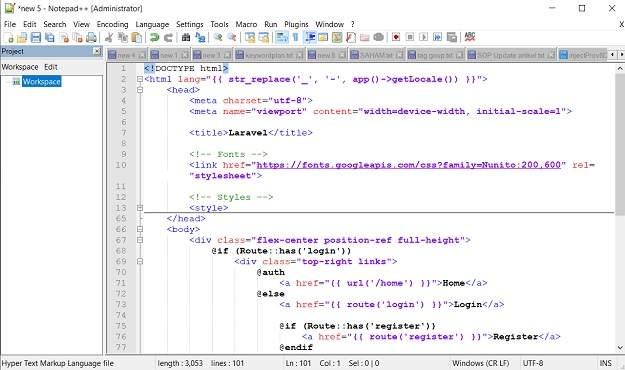Image resolution: width=625 pixels, height=370 pixels.
Task: Undo the last edit with the green arrow
Action: point(154,38)
